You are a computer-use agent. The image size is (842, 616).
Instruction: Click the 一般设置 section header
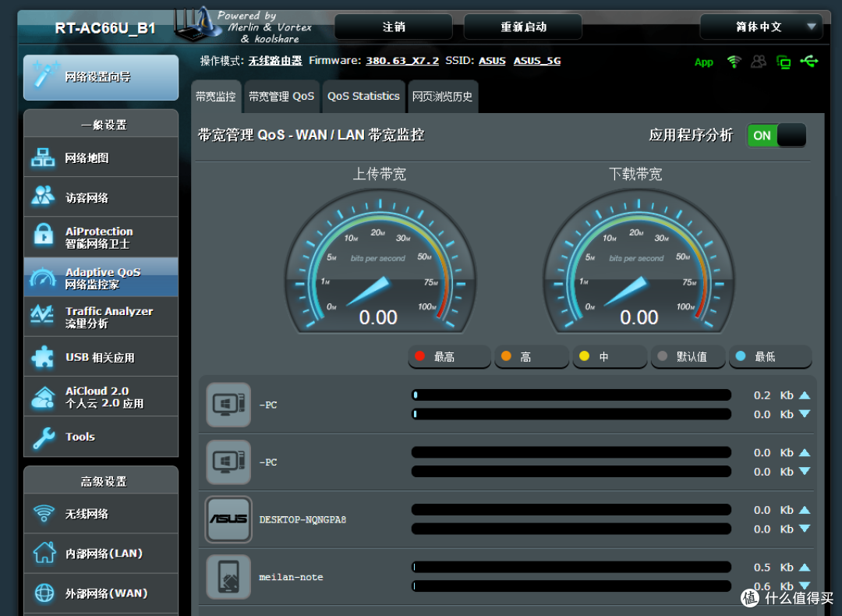click(101, 124)
